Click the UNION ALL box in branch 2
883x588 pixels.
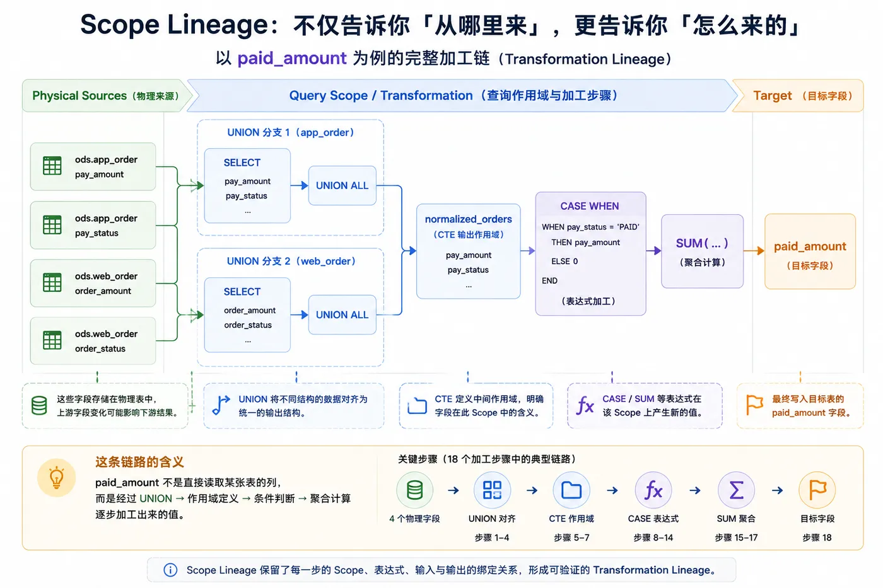(x=342, y=314)
